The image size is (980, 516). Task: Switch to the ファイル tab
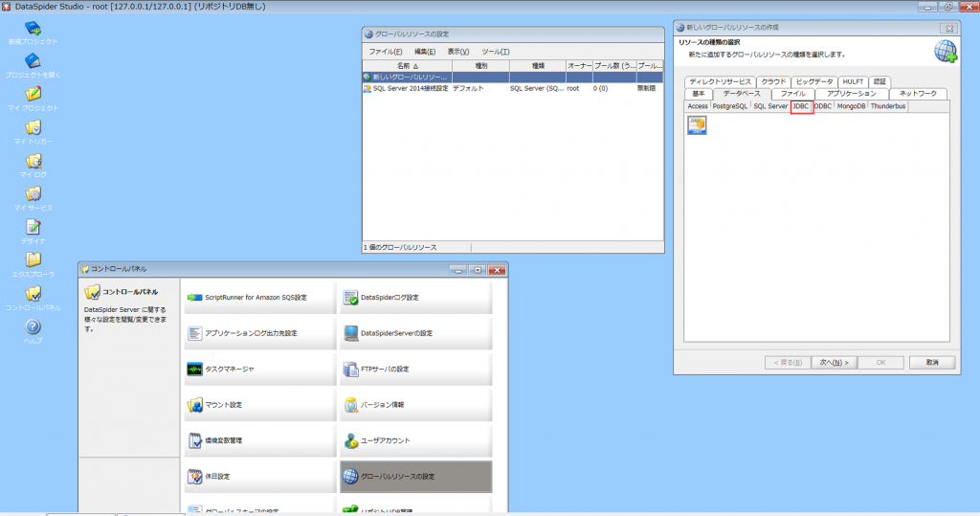(793, 93)
